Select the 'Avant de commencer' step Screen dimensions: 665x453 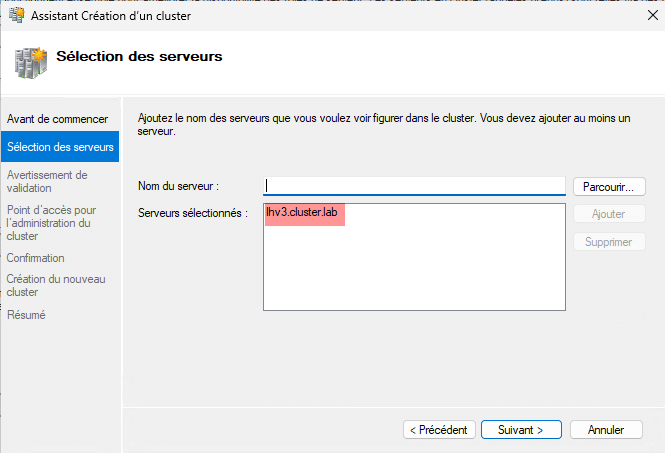pyautogui.click(x=57, y=119)
